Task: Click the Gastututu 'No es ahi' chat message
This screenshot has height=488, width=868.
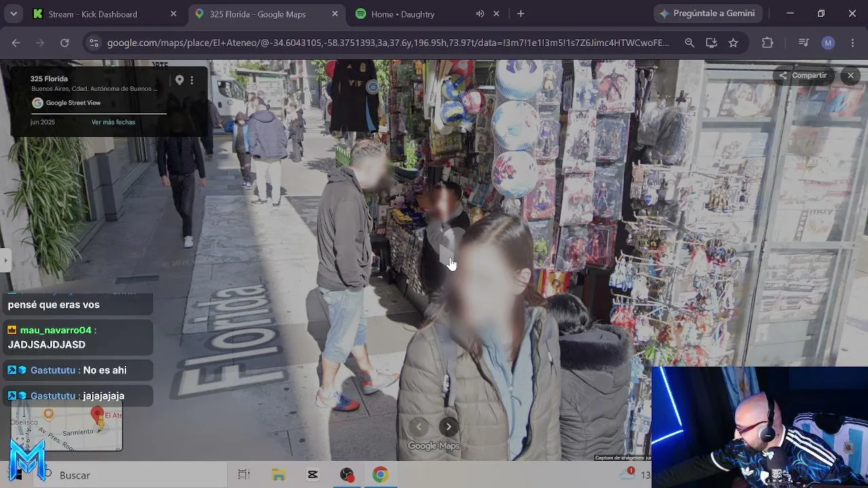Action: pos(77,370)
